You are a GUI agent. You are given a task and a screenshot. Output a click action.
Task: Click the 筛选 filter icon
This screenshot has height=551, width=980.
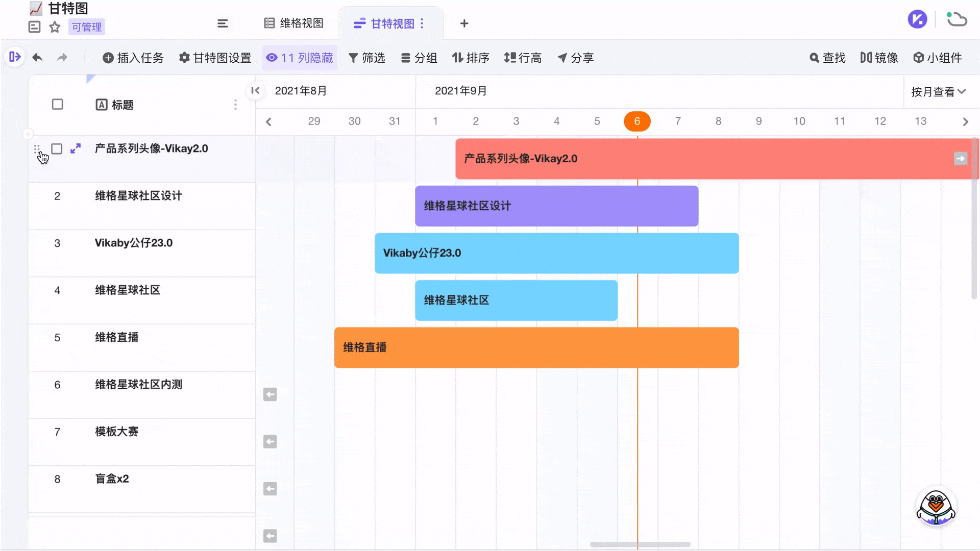[x=353, y=58]
